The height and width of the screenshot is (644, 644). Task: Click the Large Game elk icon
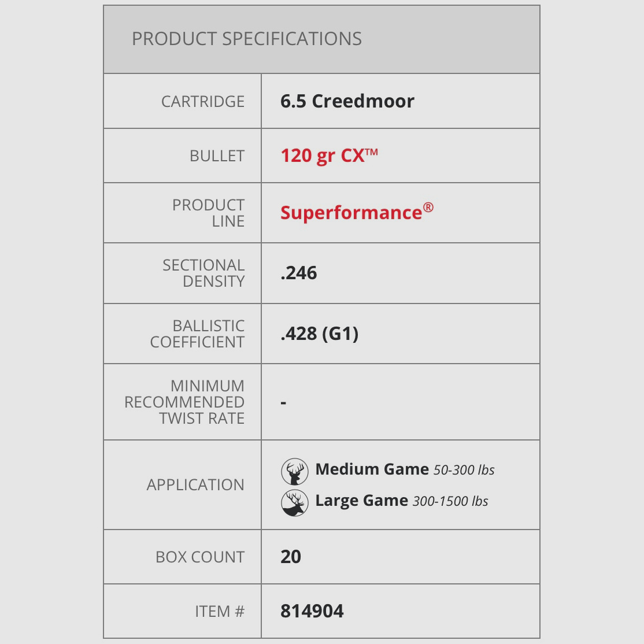tap(294, 502)
